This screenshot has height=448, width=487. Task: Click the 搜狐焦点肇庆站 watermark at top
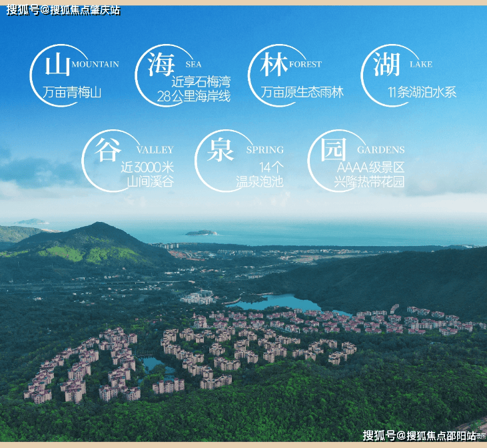(x=63, y=9)
